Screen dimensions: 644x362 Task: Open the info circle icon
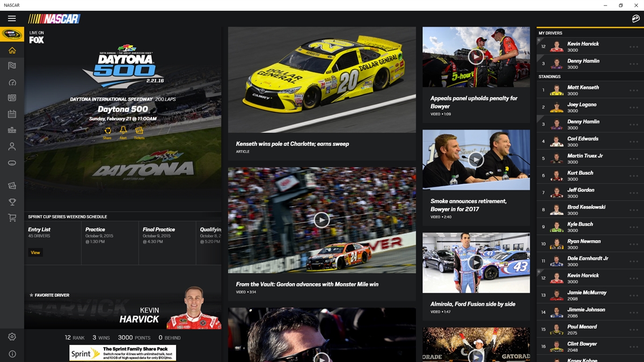coord(12,354)
